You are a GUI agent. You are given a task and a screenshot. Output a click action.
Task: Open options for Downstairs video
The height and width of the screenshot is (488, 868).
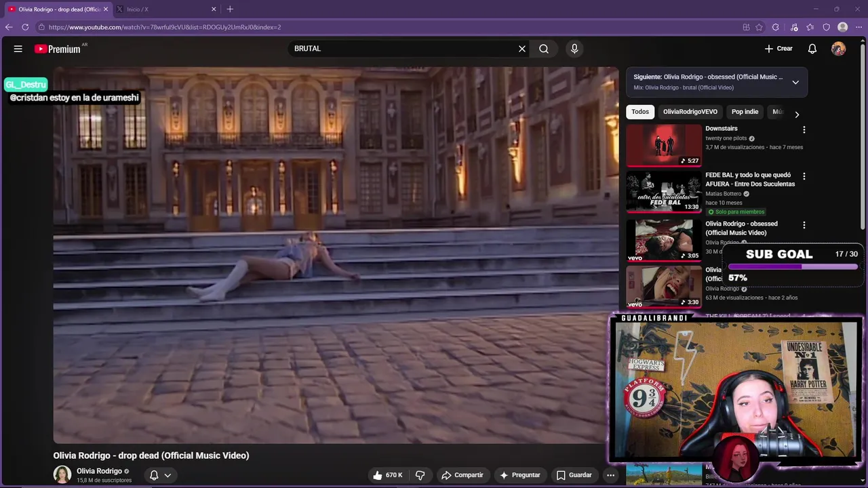click(804, 129)
